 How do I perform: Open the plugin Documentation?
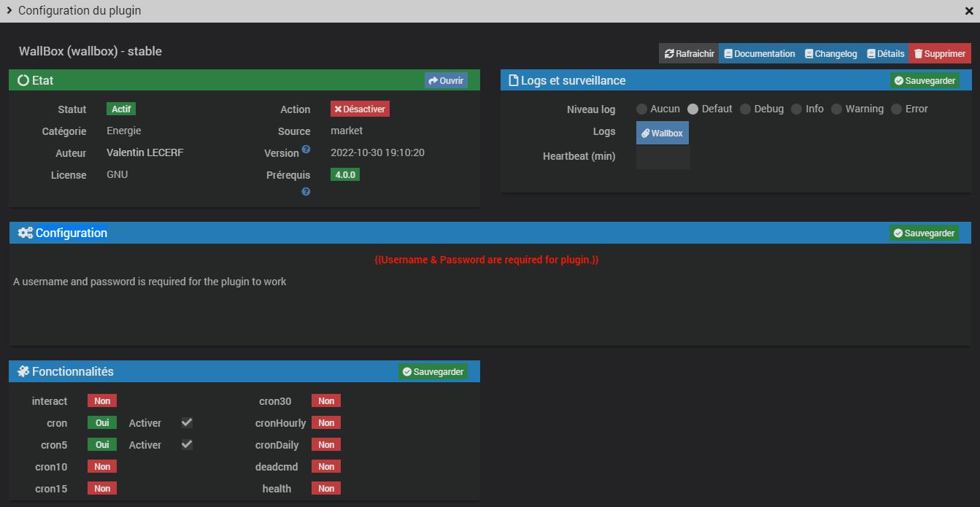tap(759, 53)
